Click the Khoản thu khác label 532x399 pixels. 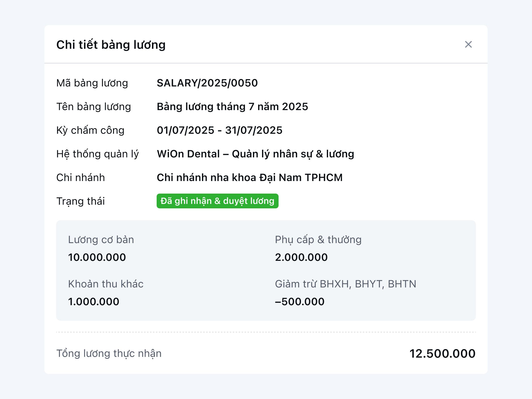pos(106,284)
